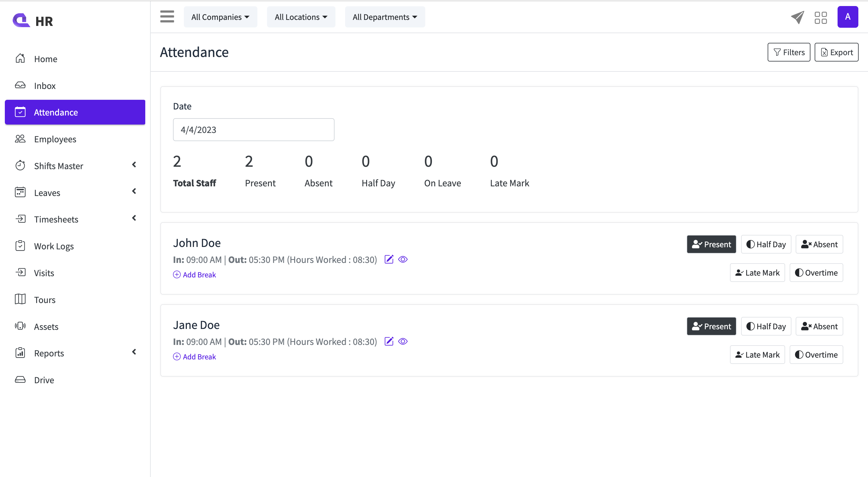Add Break for John Doe
This screenshot has width=868, height=477.
coord(194,274)
